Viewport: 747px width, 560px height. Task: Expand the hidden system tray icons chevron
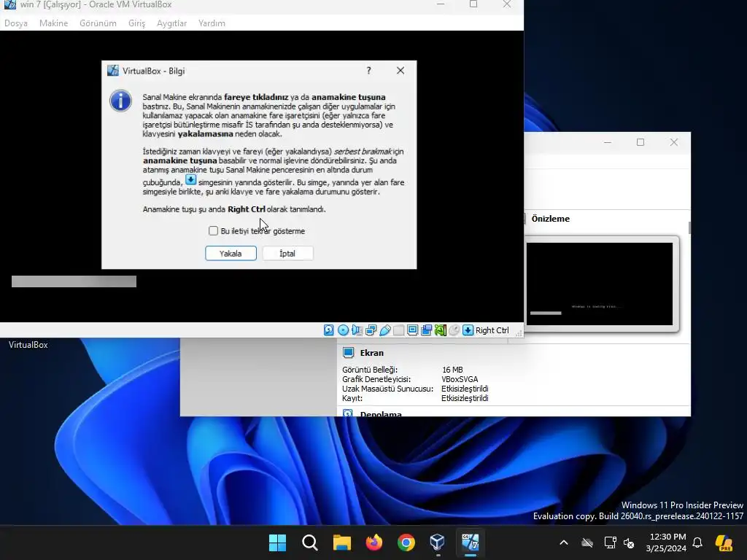click(x=564, y=542)
